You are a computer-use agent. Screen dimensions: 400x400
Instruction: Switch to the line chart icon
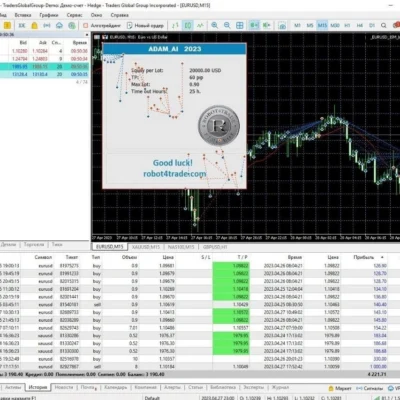(x=200, y=25)
